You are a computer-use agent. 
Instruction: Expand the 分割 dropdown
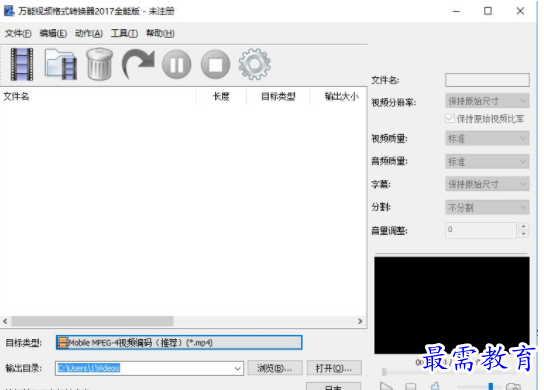click(x=487, y=207)
